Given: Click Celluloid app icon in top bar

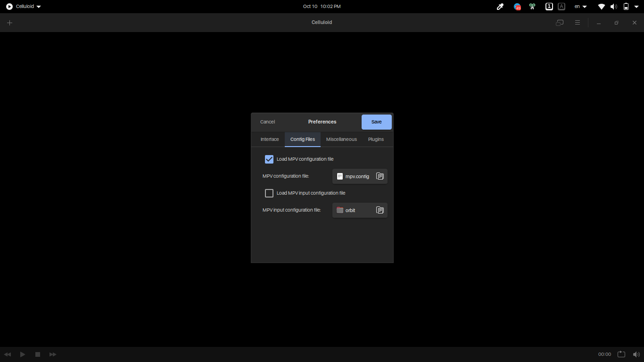Looking at the screenshot, I should pos(9,7).
